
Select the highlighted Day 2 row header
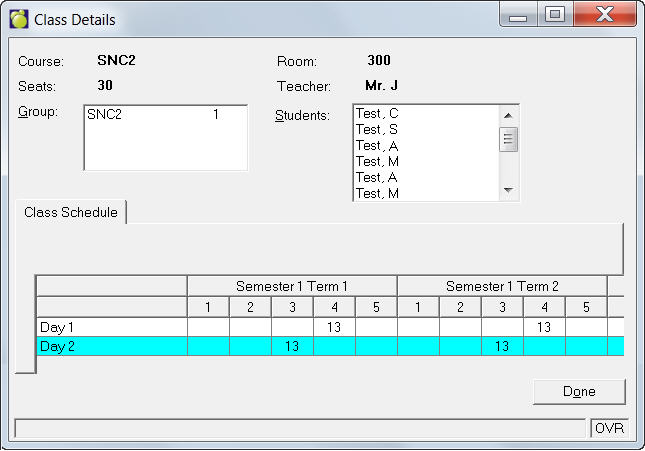pos(111,346)
